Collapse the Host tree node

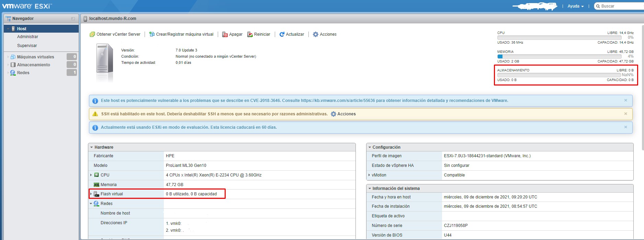click(8, 29)
